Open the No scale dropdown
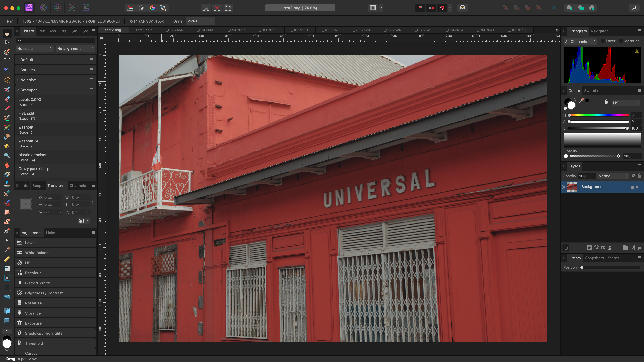Viewport: 644px width, 362px height. 34,49
